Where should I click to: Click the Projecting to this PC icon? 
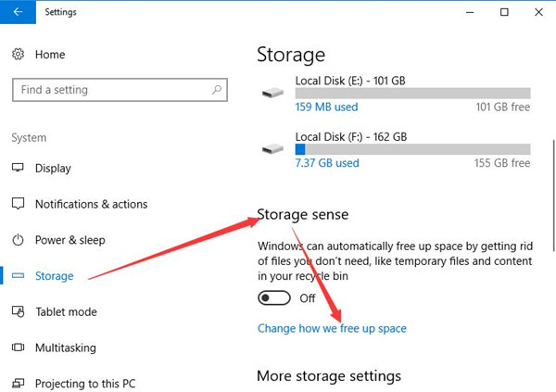tap(18, 383)
